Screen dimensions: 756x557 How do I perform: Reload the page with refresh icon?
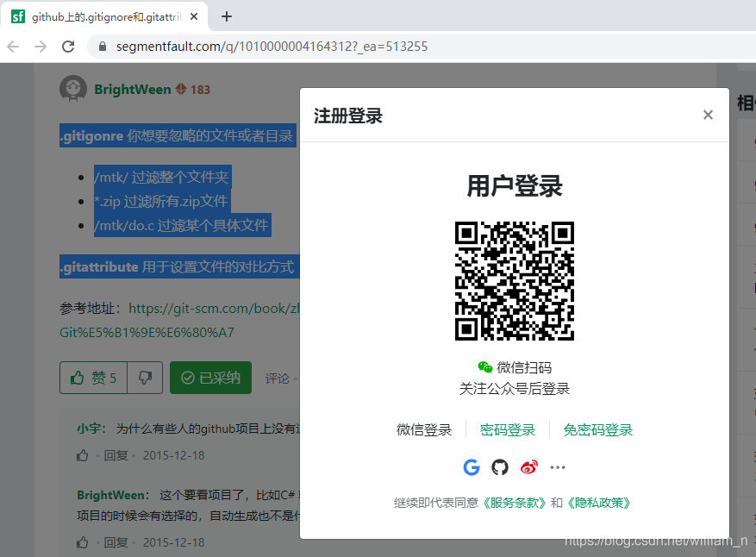[68, 47]
